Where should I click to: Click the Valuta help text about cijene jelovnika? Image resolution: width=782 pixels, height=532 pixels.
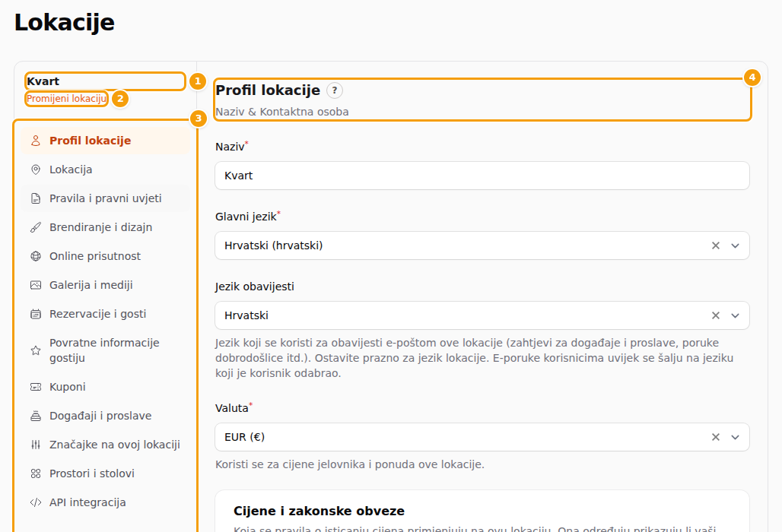pyautogui.click(x=350, y=464)
